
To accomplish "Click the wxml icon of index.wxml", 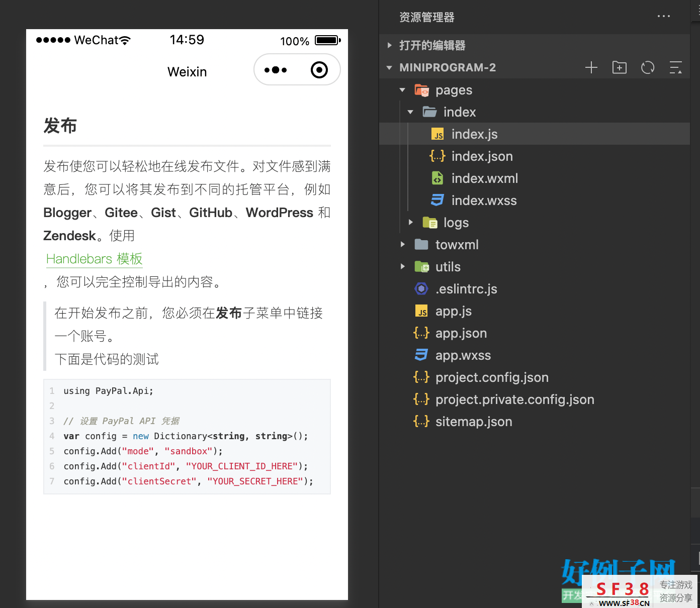I will 437,178.
